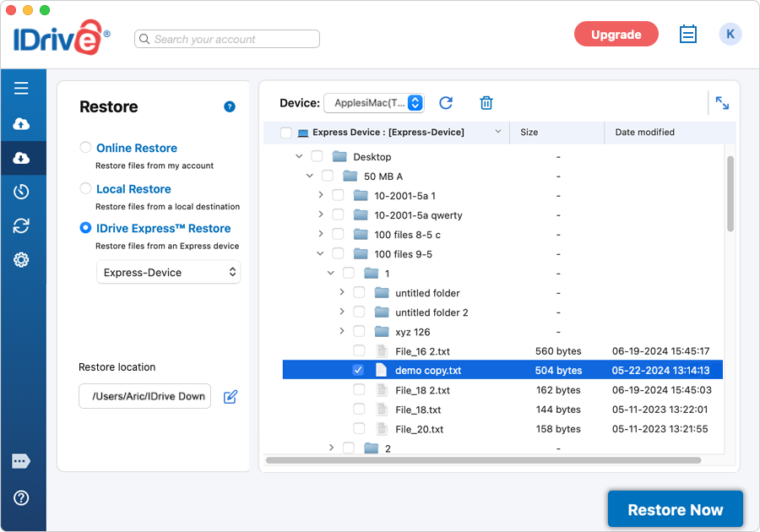Collapse the folder named 1
The width and height of the screenshot is (760, 532).
[x=330, y=273]
